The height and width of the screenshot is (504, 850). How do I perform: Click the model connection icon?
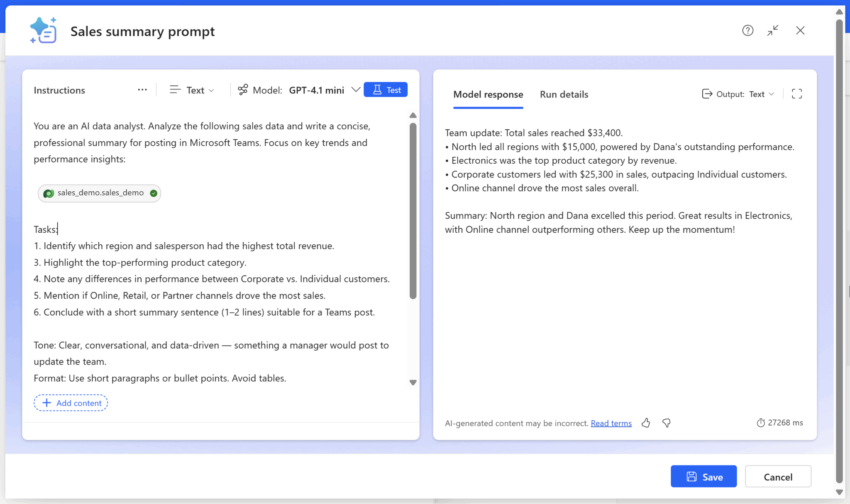click(243, 90)
